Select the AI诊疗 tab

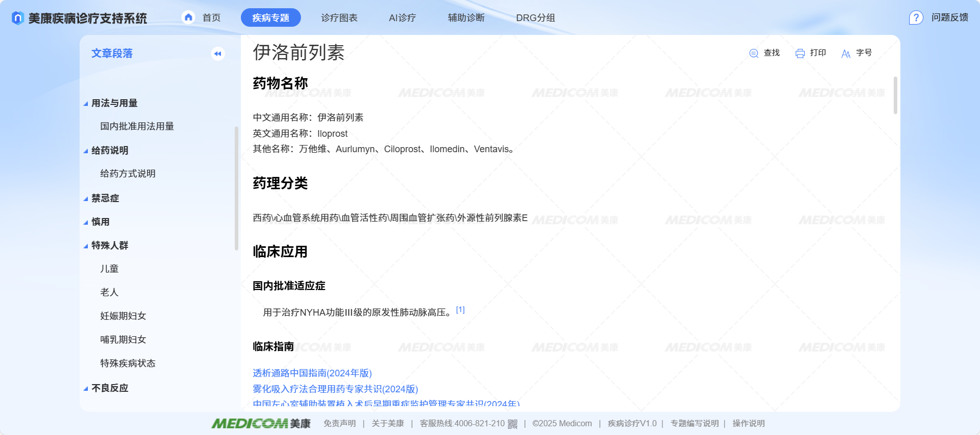pyautogui.click(x=402, y=18)
